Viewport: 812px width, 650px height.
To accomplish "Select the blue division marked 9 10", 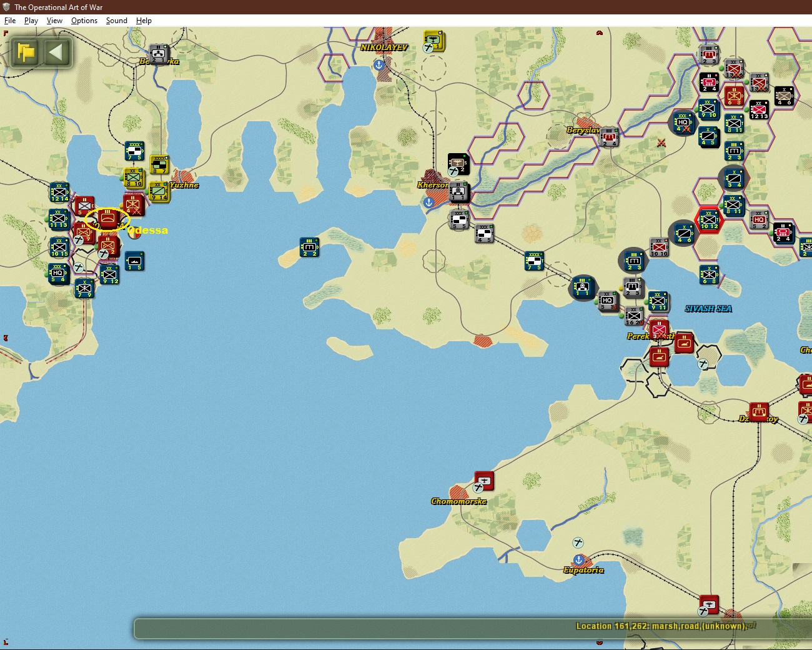I will [x=708, y=109].
